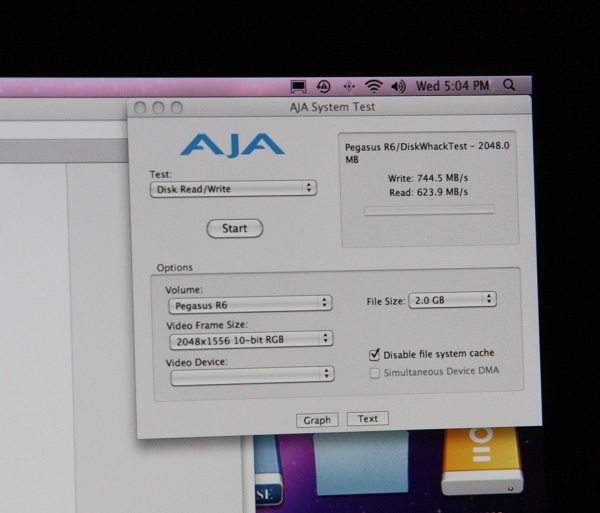Click the blue drive icon labeled SE
Viewport: 600px width, 513px height.
pyautogui.click(x=268, y=471)
